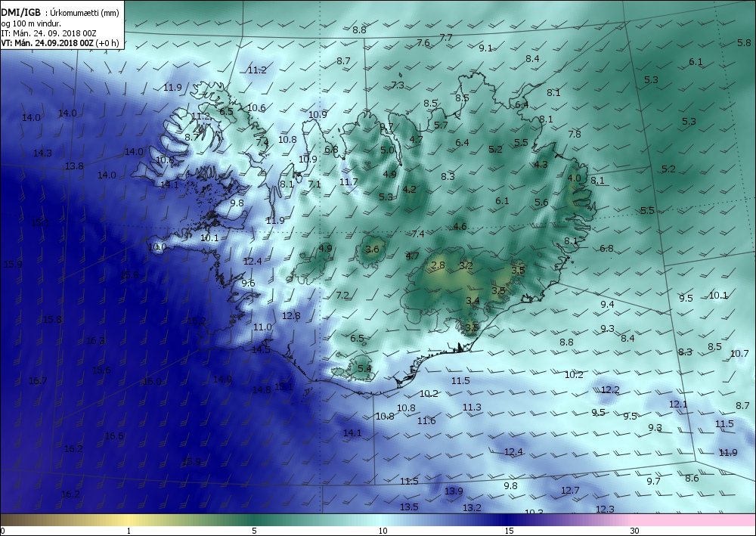Viewport: 756px width, 536px height.
Task: Click the map value 12.7
Action: [x=570, y=490]
